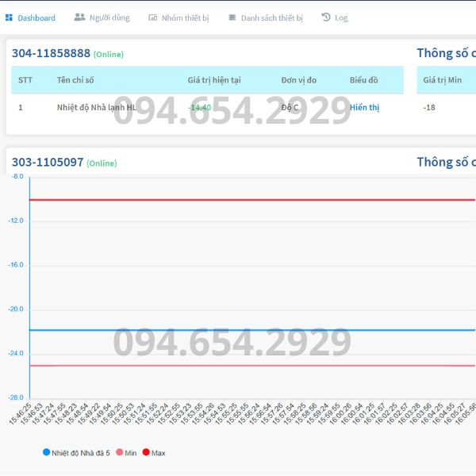Click the Người dùng users icon

[x=79, y=17]
